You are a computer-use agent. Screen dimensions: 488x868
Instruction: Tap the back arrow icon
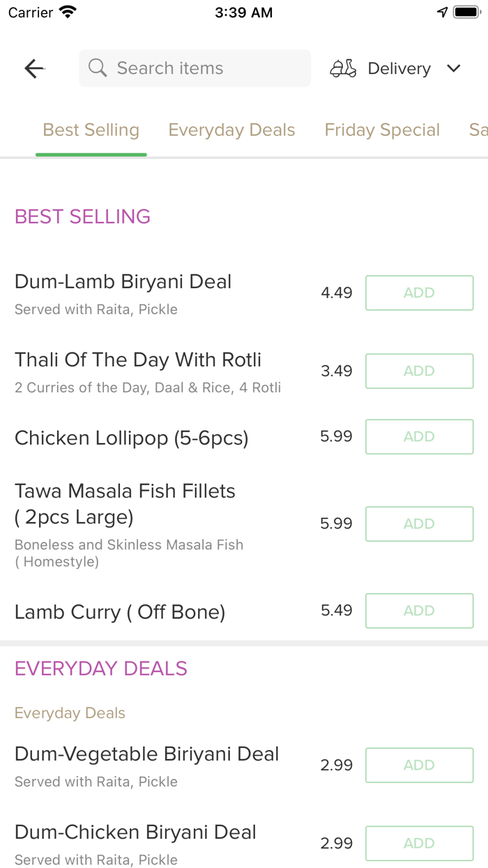34,68
